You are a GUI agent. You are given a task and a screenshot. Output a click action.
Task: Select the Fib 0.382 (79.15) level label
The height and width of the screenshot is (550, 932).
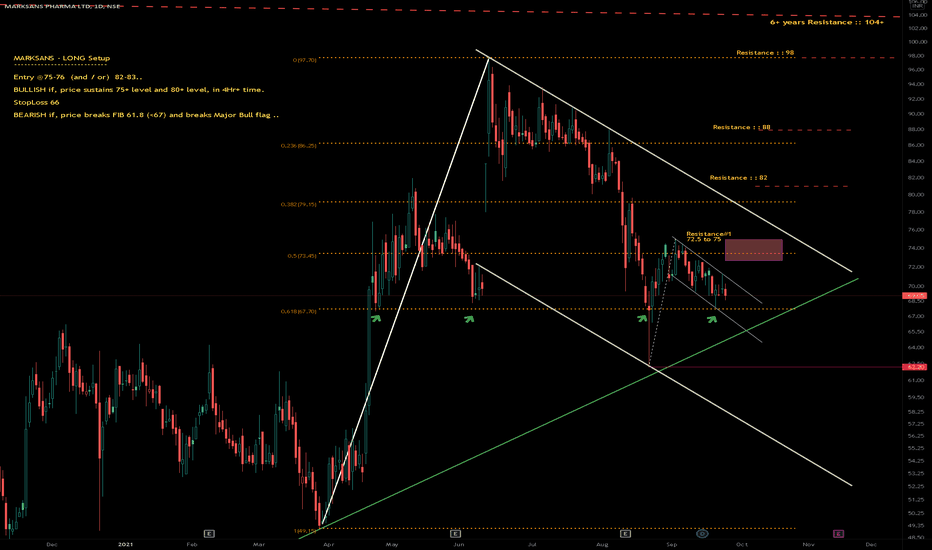point(298,204)
